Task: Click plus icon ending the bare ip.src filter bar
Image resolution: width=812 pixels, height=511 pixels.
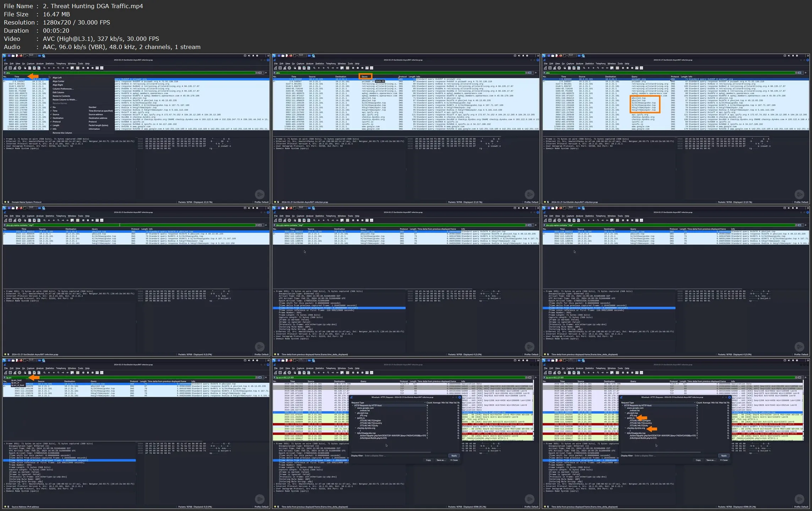Action: pyautogui.click(x=266, y=377)
